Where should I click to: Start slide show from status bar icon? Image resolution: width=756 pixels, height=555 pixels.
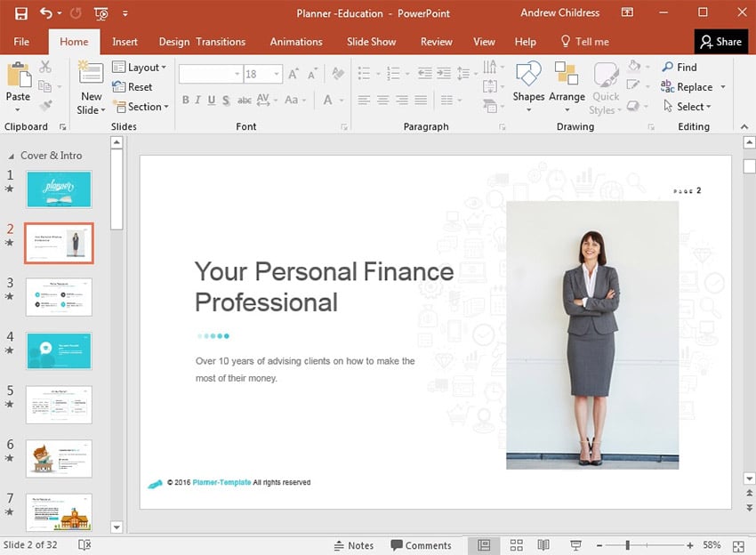coord(575,545)
